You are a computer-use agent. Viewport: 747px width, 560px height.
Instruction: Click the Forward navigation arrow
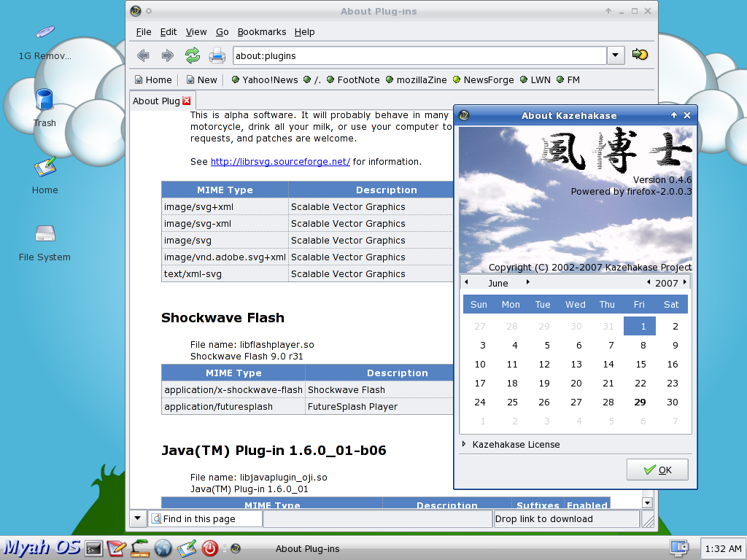(167, 55)
